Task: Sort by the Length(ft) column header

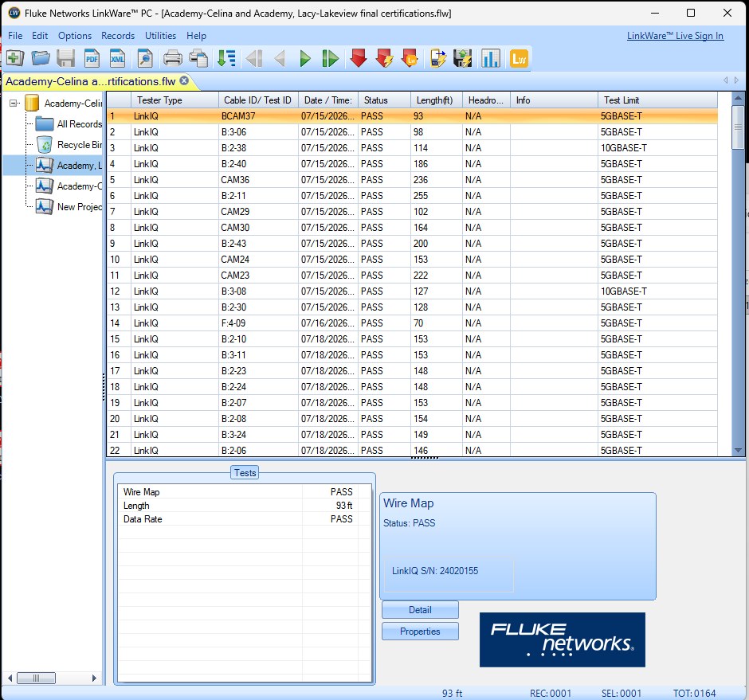Action: click(435, 100)
